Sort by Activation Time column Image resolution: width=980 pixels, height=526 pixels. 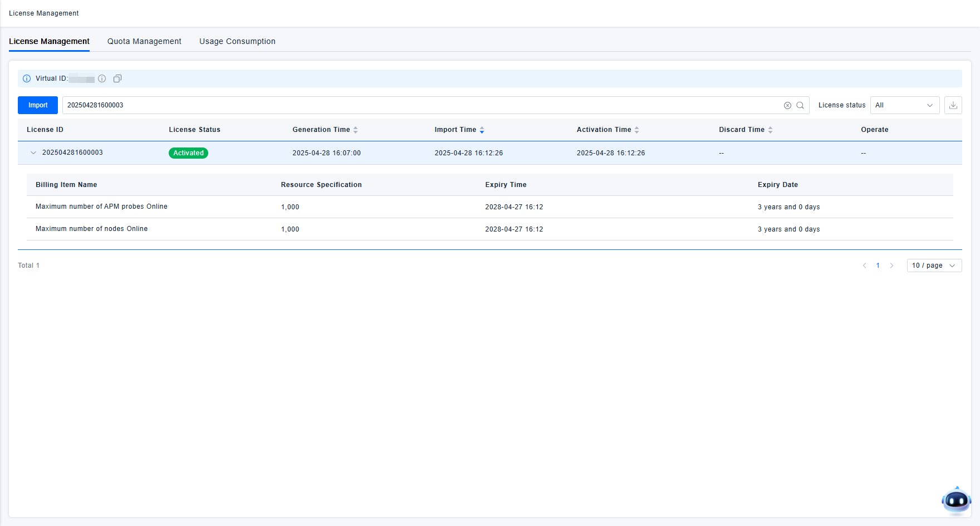pyautogui.click(x=636, y=130)
